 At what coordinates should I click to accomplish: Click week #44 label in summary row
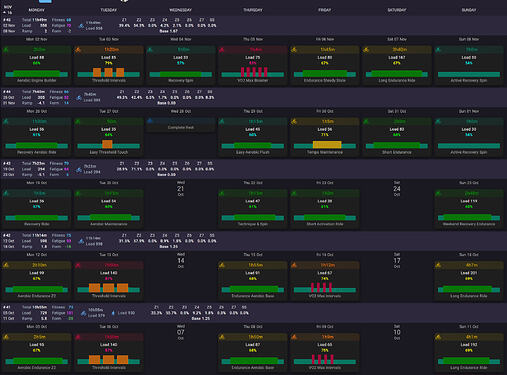7,92
